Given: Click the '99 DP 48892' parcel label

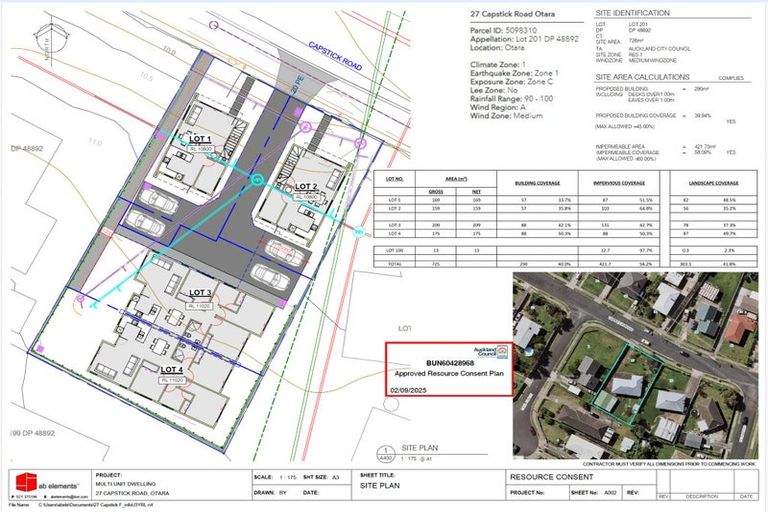Looking at the screenshot, I should [33, 433].
